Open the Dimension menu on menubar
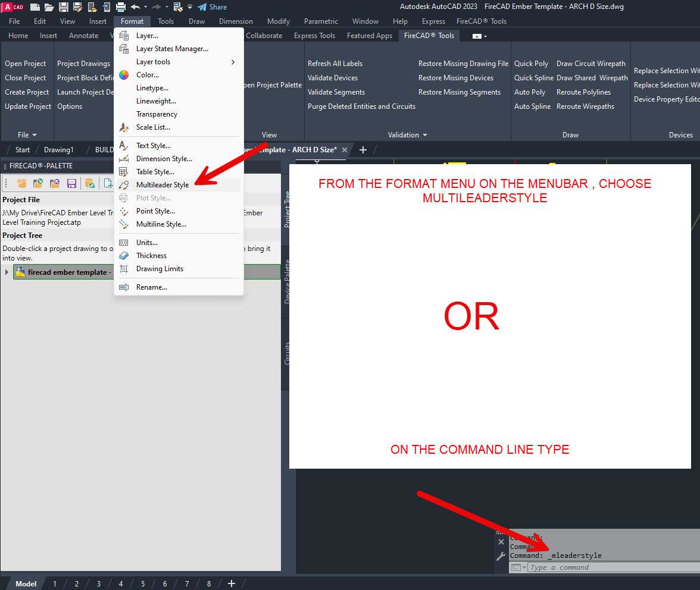This screenshot has height=590, width=700. 236,21
